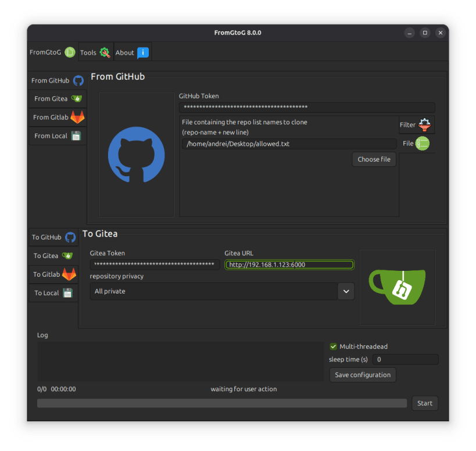The image size is (476, 451).
Task: Click floppy disk icon beside To Local
Action: (67, 292)
